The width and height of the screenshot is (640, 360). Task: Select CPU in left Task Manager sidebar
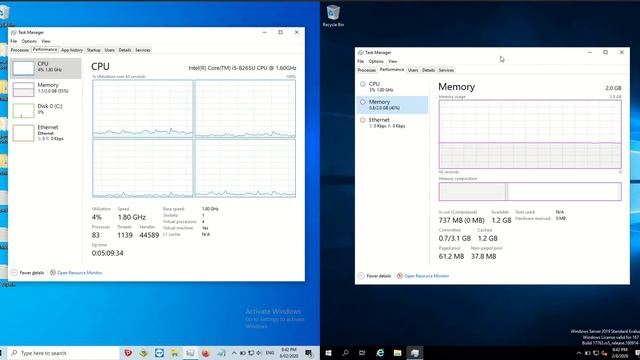[45, 68]
